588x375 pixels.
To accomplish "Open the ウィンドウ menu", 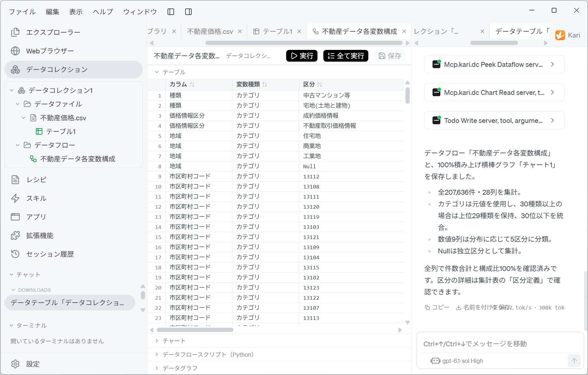I will [x=140, y=12].
